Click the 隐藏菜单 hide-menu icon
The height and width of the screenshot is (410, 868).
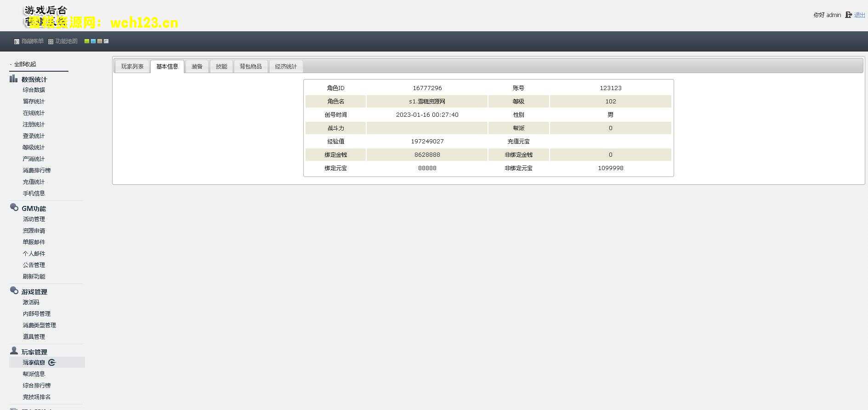[17, 41]
